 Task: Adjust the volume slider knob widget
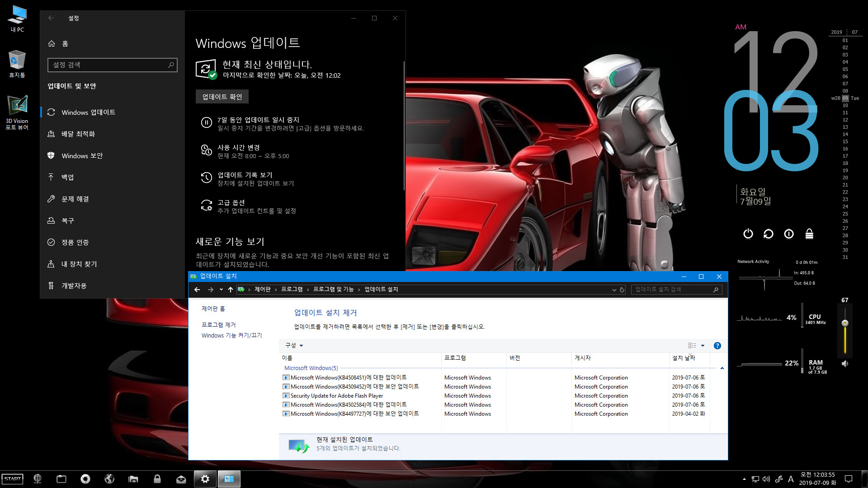click(844, 323)
